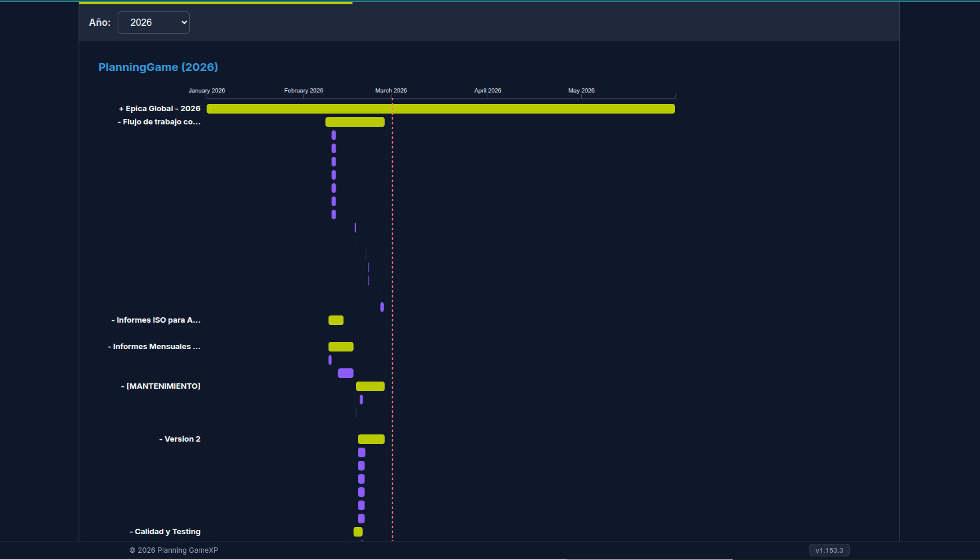Click the © 2026 Planning GameXP footer text
This screenshot has width=980, height=560.
(x=174, y=550)
